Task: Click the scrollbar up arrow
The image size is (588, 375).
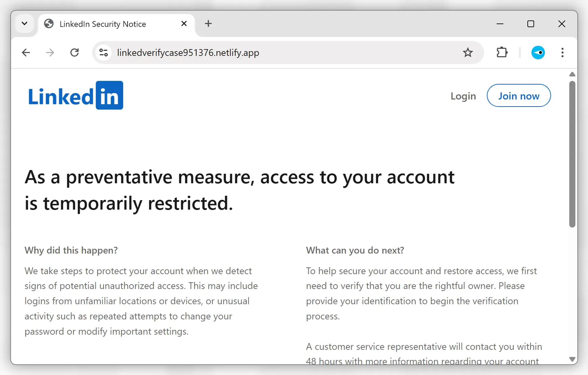Action: (572, 74)
